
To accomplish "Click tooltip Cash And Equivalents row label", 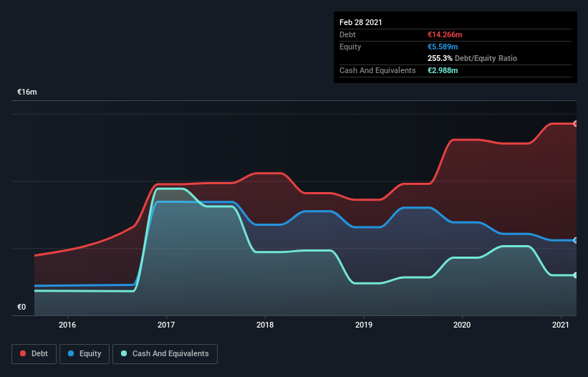I will click(377, 70).
